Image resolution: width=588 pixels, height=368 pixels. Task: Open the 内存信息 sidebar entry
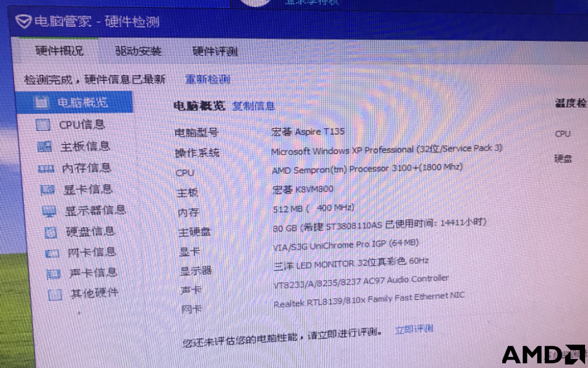[86, 168]
